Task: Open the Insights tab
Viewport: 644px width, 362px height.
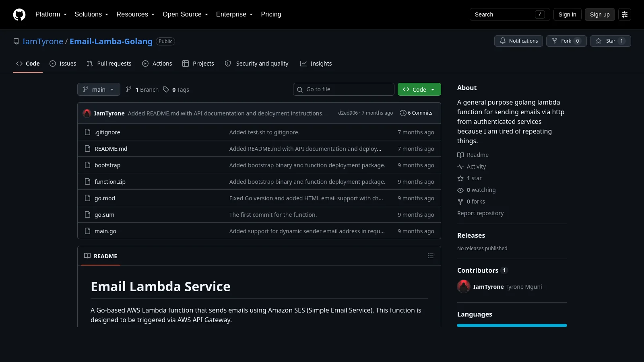Action: pos(316,64)
